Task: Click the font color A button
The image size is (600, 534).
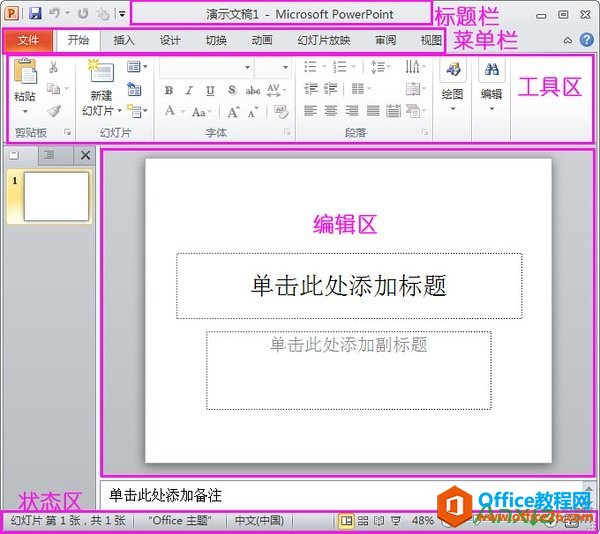Action: (x=170, y=111)
